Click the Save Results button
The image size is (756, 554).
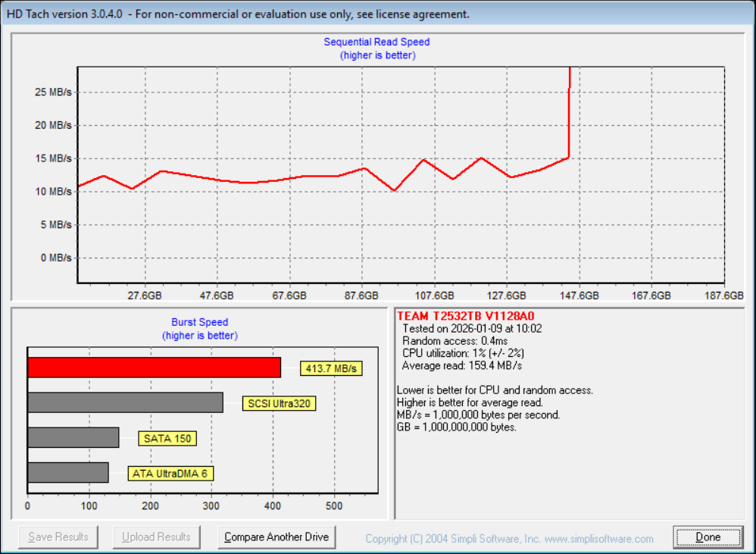58,537
